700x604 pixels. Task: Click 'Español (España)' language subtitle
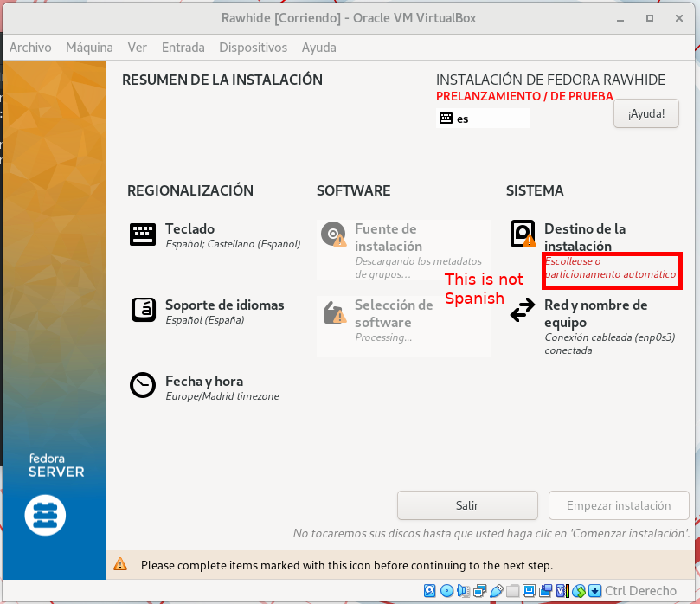(204, 320)
